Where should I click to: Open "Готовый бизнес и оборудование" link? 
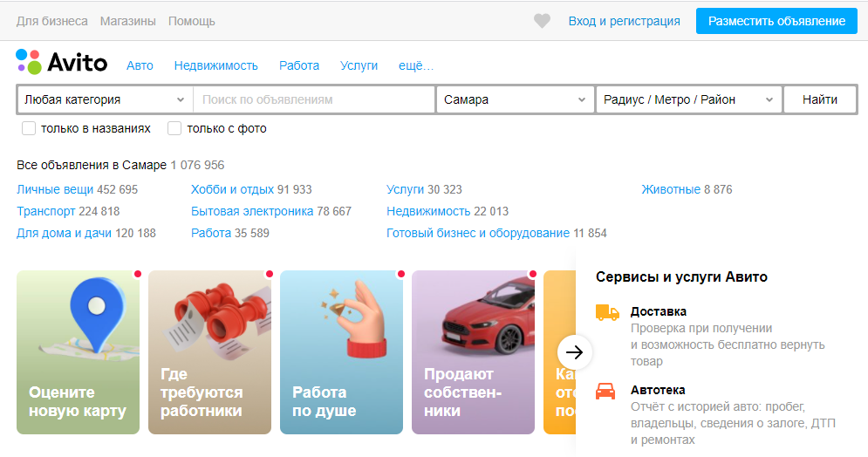coord(478,233)
